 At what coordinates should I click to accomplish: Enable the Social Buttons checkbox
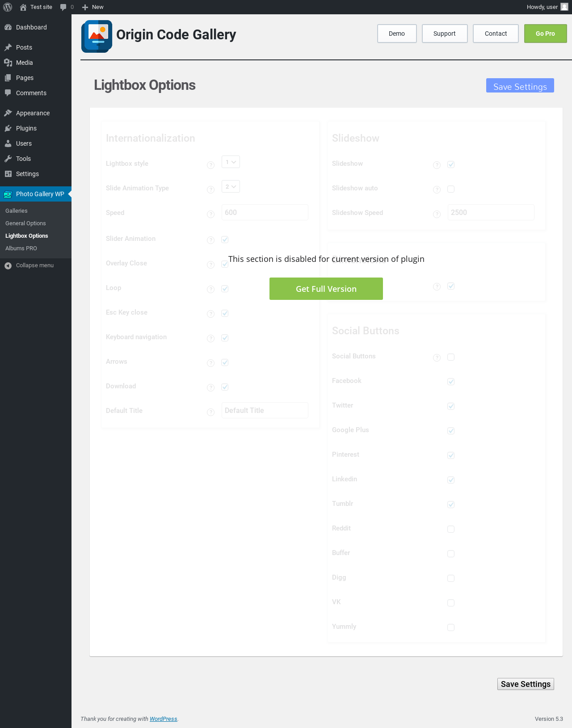(x=451, y=357)
